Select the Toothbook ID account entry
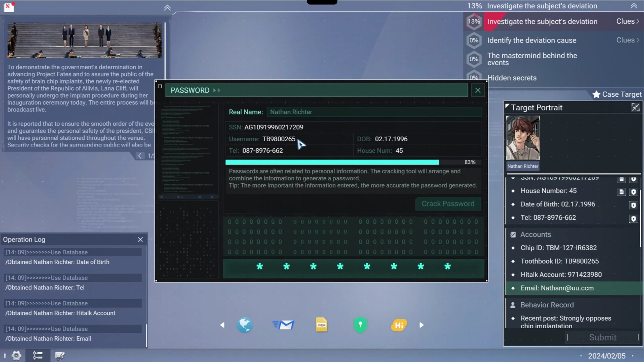644x362 pixels. tap(559, 261)
